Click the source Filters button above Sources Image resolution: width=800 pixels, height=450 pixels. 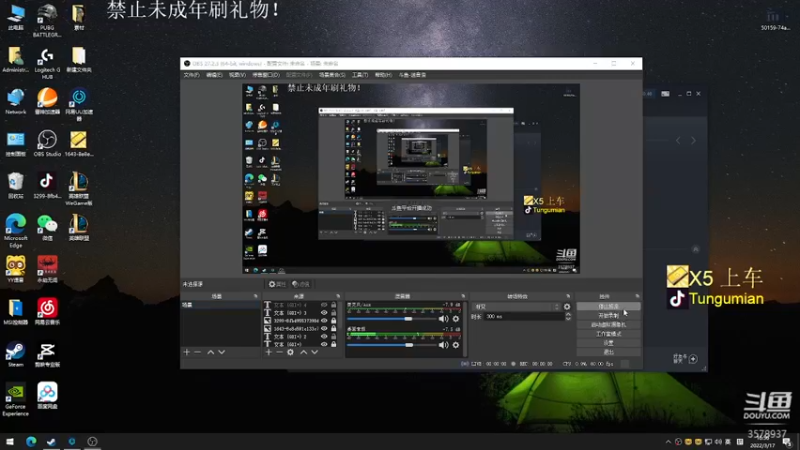pos(301,284)
